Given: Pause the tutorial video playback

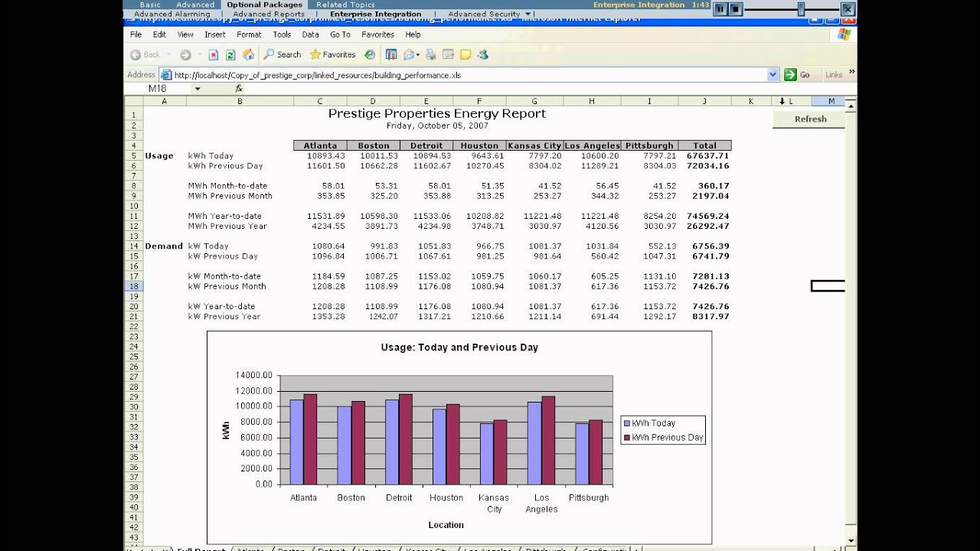Looking at the screenshot, I should pyautogui.click(x=720, y=9).
